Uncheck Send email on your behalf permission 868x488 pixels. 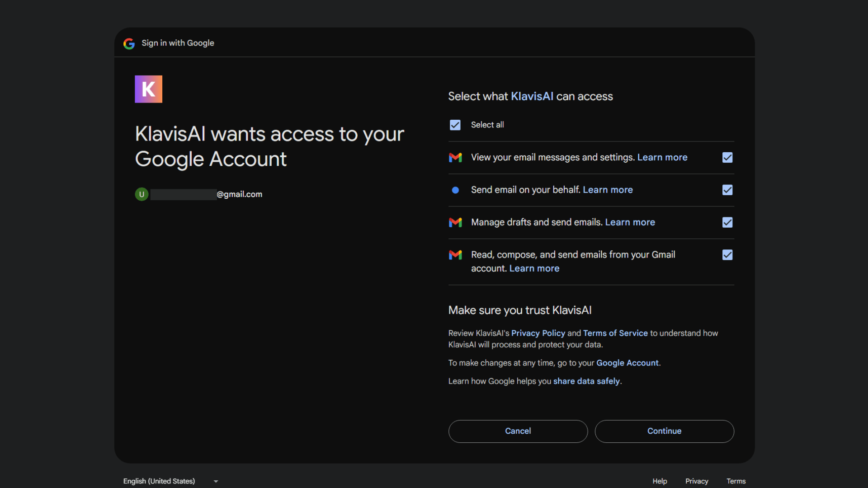click(x=727, y=190)
